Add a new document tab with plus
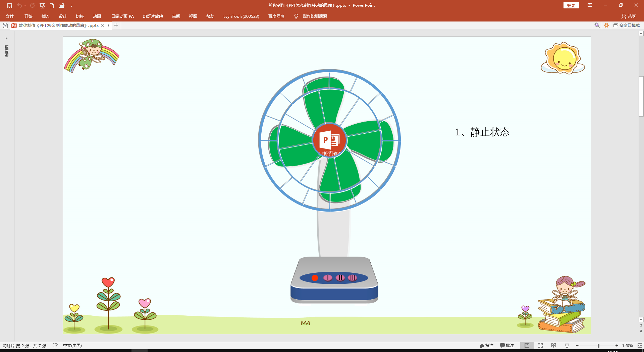 (116, 25)
